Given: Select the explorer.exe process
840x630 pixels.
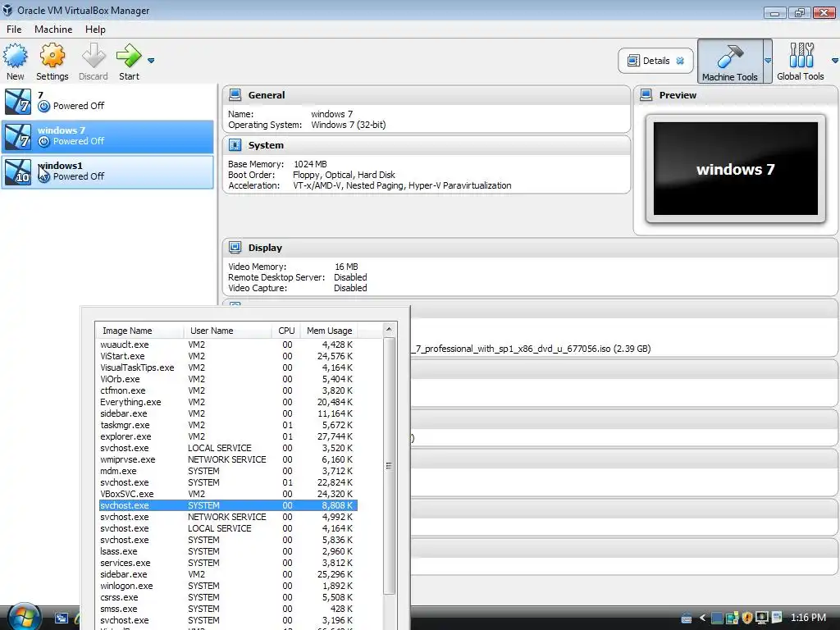Looking at the screenshot, I should [228, 436].
